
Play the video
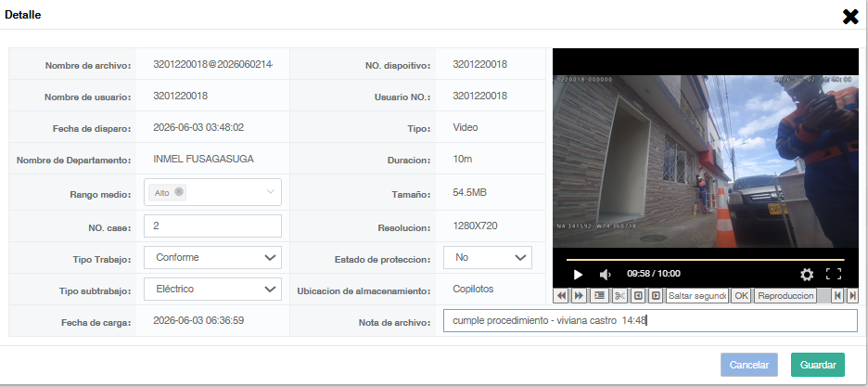pyautogui.click(x=578, y=274)
